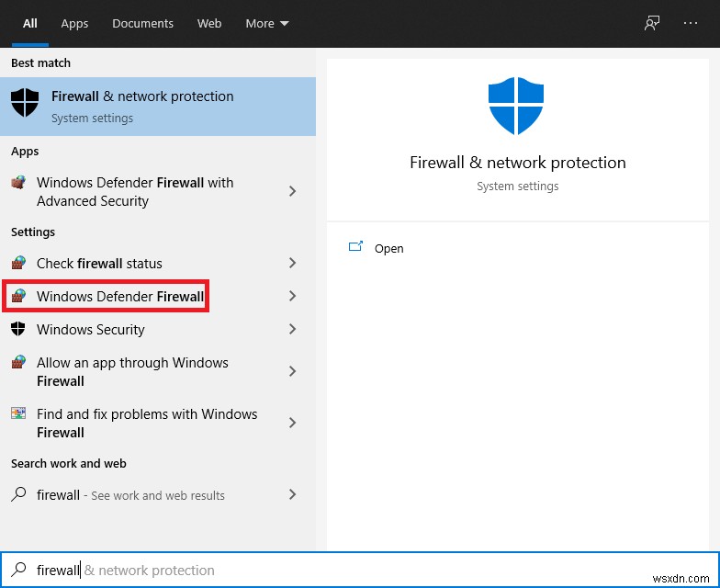This screenshot has width=720, height=588.
Task: Open the More filter dropdown
Action: [x=266, y=24]
